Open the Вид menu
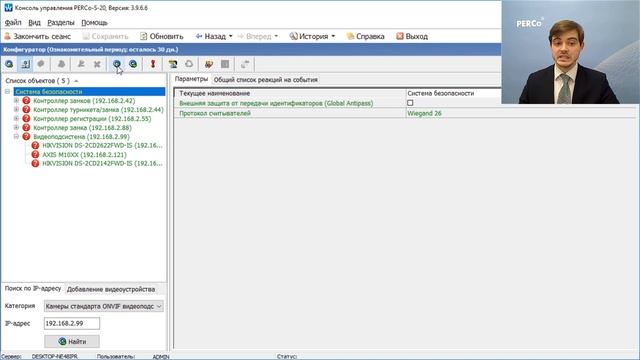Viewport: 640px width, 360px height. pos(34,22)
